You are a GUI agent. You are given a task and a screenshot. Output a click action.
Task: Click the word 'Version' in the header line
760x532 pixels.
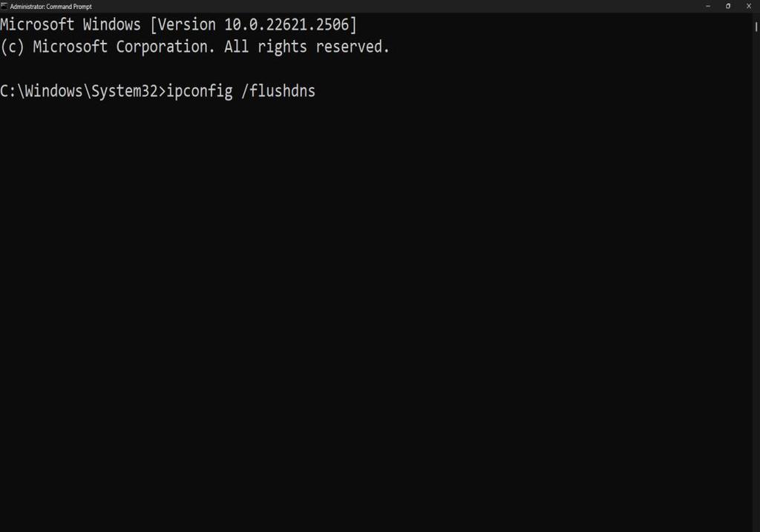tap(186, 24)
